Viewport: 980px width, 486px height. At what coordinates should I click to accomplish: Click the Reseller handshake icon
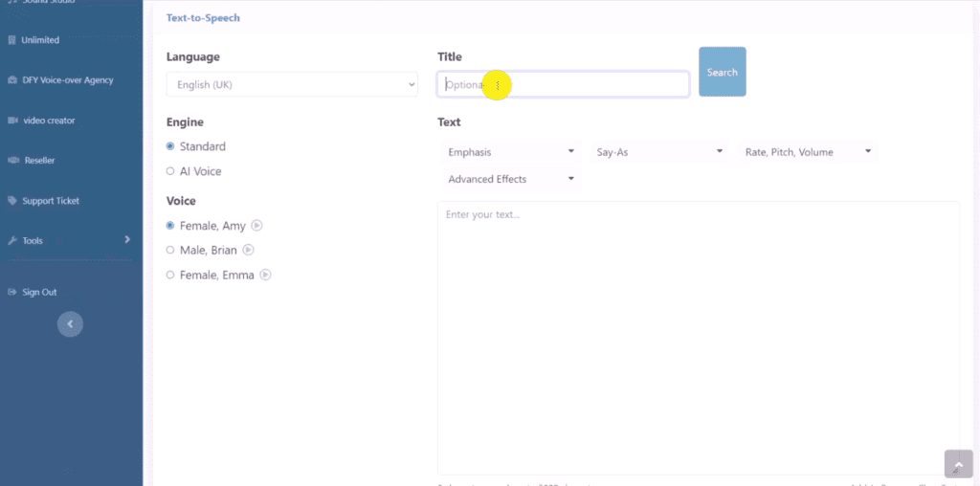coord(12,161)
